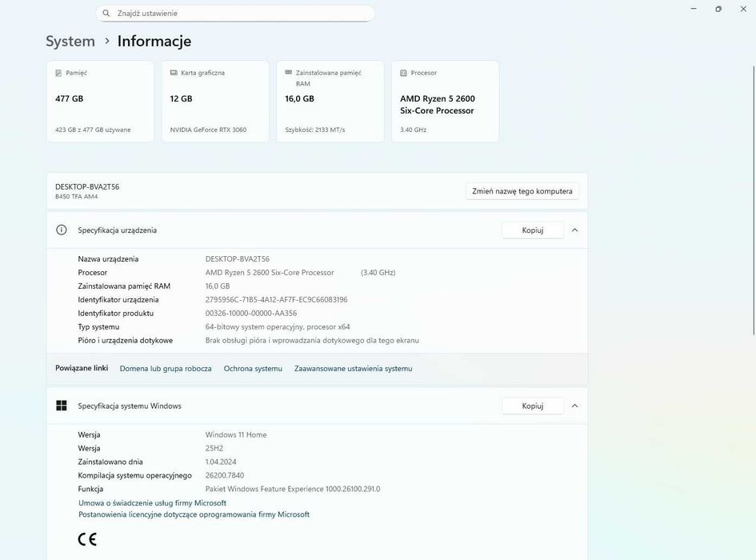Open Zaawansowane ustawienia systemu link
The width and height of the screenshot is (756, 560).
pyautogui.click(x=354, y=369)
